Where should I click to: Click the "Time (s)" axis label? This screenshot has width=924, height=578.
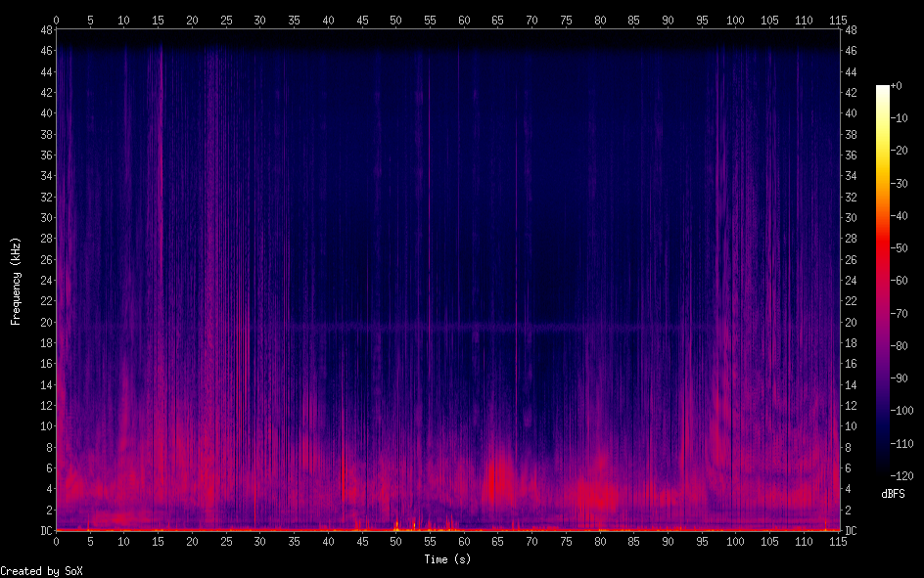pos(448,558)
